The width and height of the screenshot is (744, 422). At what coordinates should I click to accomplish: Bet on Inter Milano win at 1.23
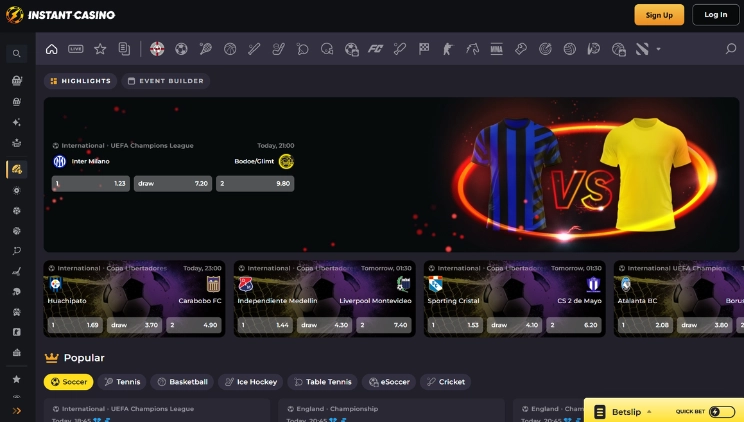[x=91, y=183]
